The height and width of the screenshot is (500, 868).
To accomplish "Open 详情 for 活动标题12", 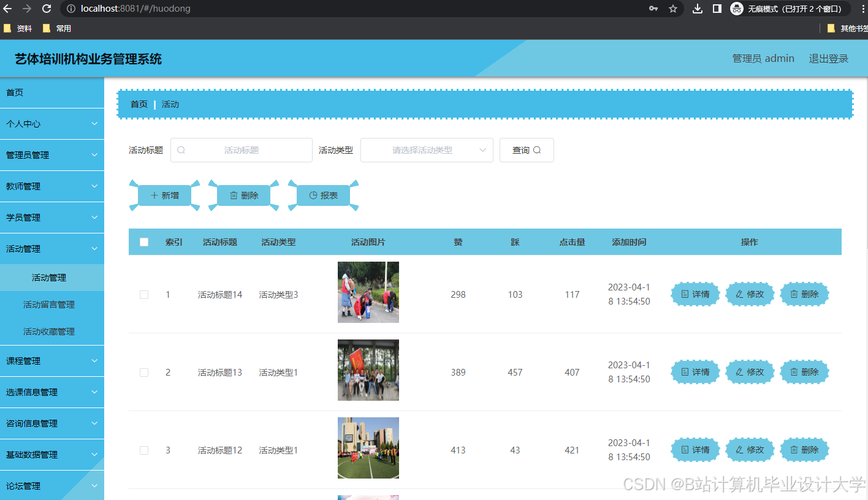I will pyautogui.click(x=695, y=450).
